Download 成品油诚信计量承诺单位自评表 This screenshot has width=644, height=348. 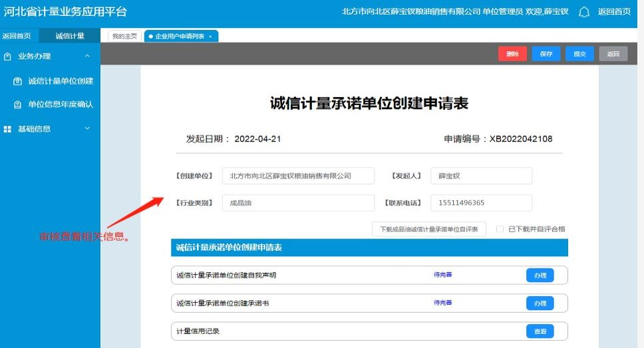coord(429,229)
